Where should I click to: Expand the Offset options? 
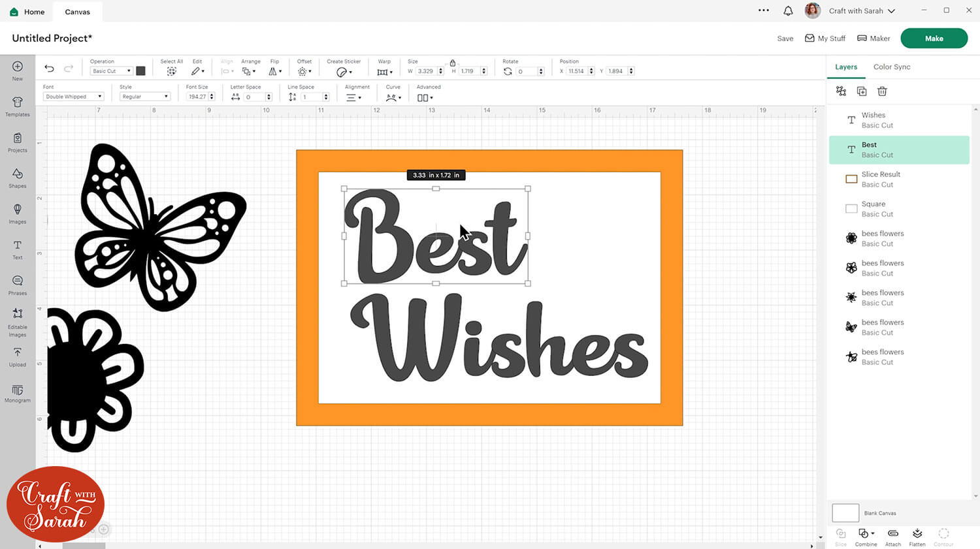pyautogui.click(x=304, y=71)
